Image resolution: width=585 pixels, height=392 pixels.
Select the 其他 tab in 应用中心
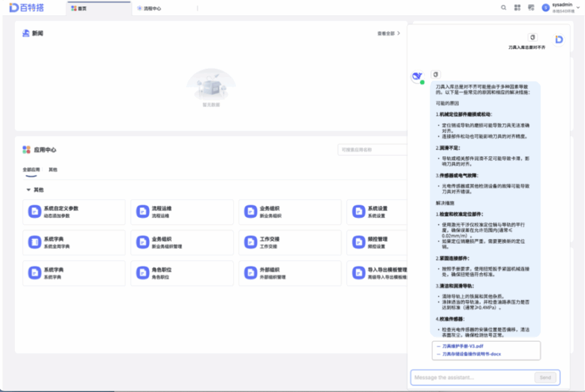[53, 169]
